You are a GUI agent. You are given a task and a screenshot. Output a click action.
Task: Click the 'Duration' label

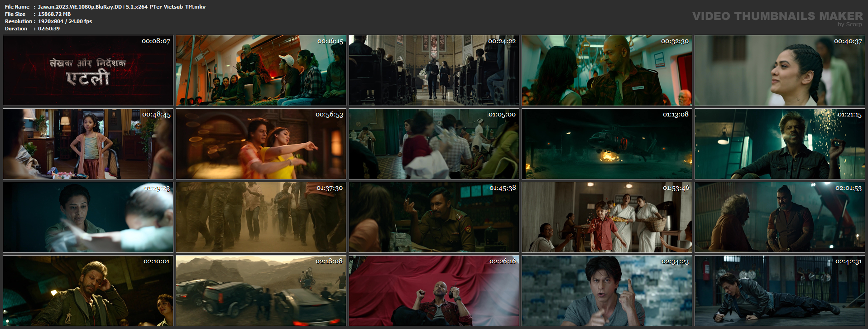click(x=16, y=29)
